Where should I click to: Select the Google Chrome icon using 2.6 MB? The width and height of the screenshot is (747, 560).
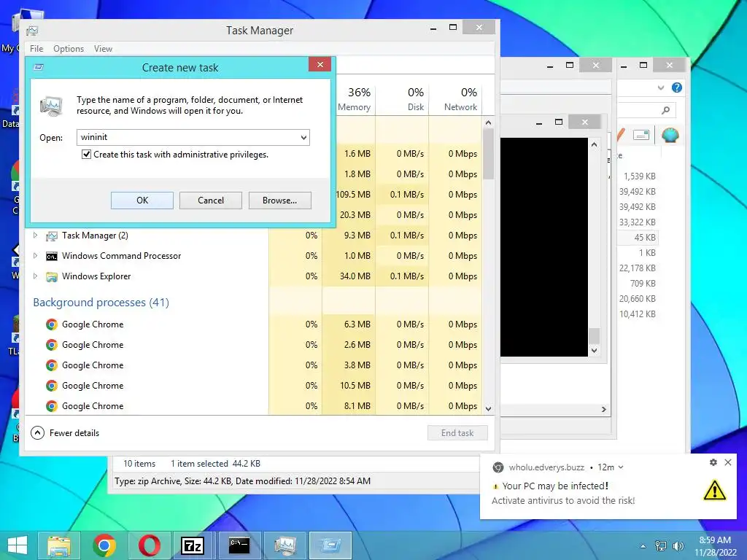tap(52, 345)
